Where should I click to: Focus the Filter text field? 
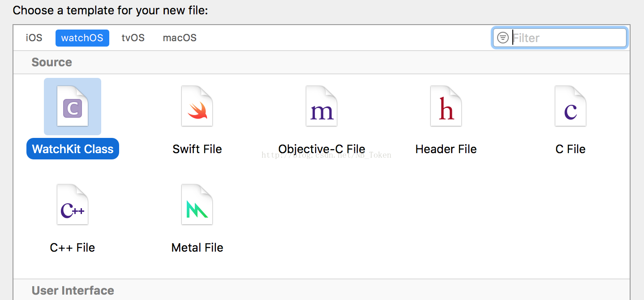pyautogui.click(x=560, y=38)
